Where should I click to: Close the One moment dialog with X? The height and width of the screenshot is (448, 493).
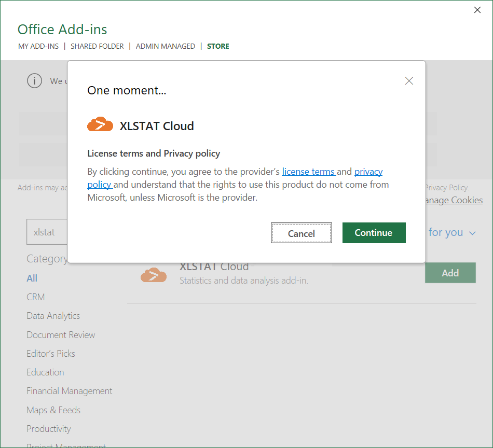pos(409,81)
